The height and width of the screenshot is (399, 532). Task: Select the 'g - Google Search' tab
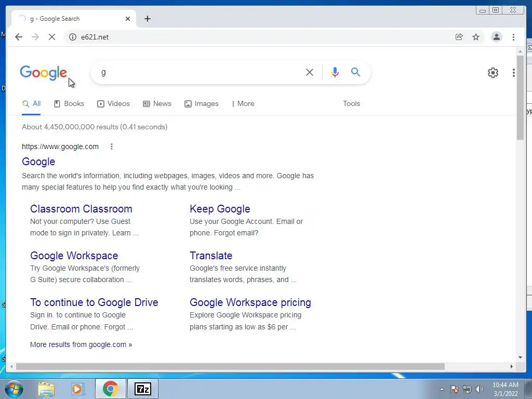pos(74,19)
